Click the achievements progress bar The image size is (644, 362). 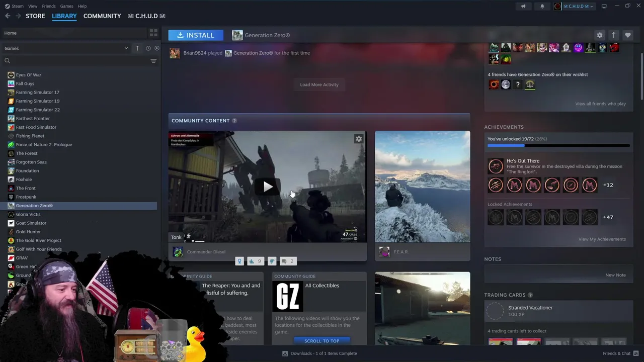coord(558,146)
